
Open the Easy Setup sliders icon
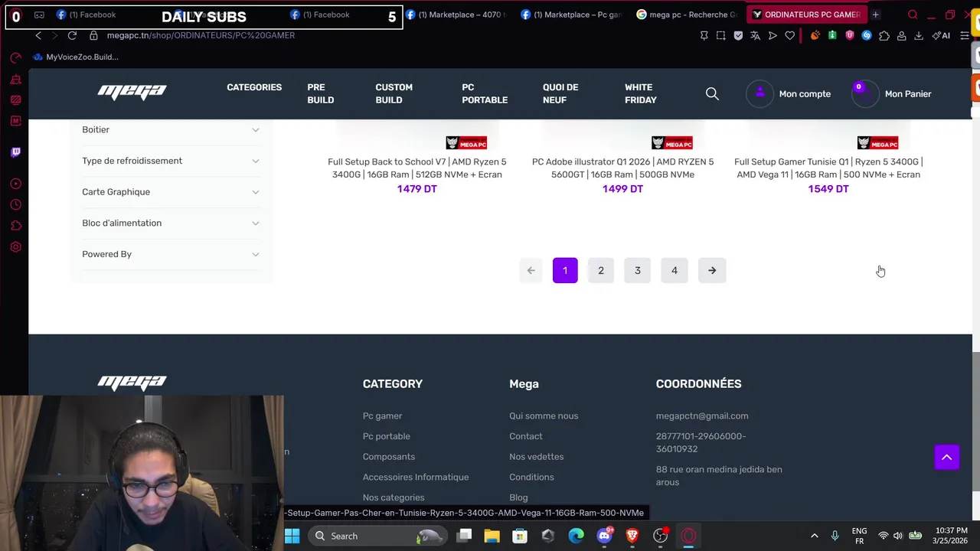pos(964,35)
